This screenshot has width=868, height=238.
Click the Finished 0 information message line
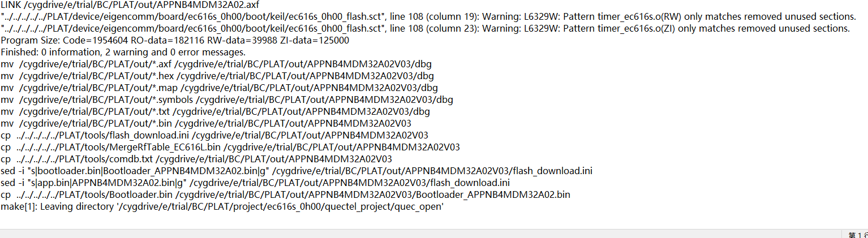coord(123,52)
